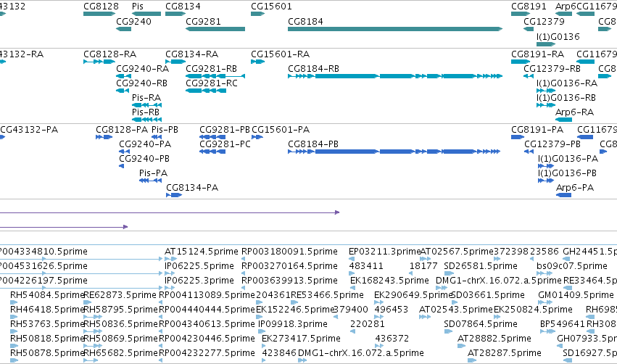
Task: Click the CG8184-RB transcript exon structure
Action: coord(395,76)
